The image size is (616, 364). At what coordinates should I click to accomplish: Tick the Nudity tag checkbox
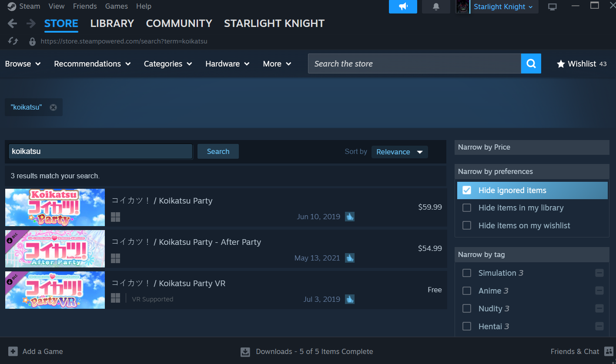coord(467,309)
